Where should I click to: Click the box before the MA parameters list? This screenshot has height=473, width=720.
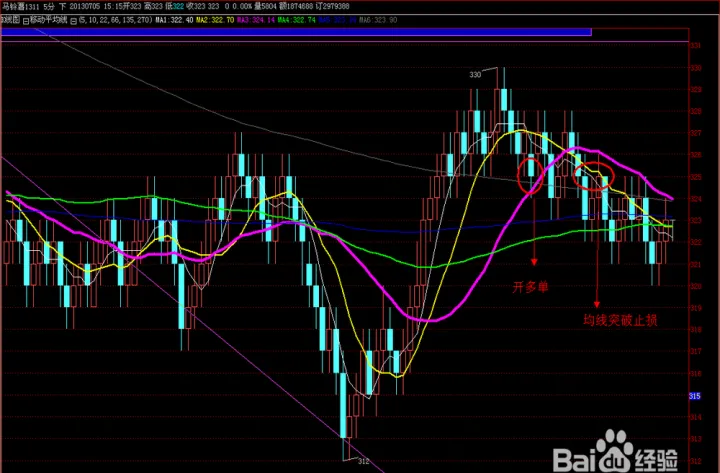coord(73,19)
